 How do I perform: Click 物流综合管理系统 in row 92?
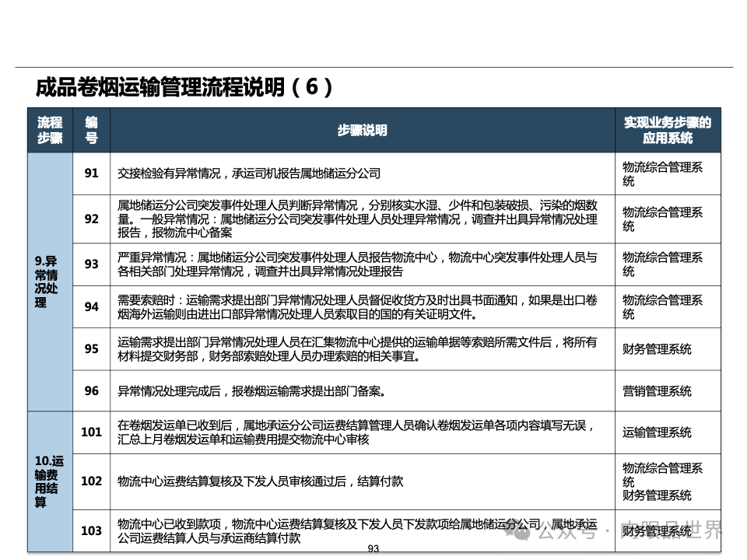coord(662,219)
